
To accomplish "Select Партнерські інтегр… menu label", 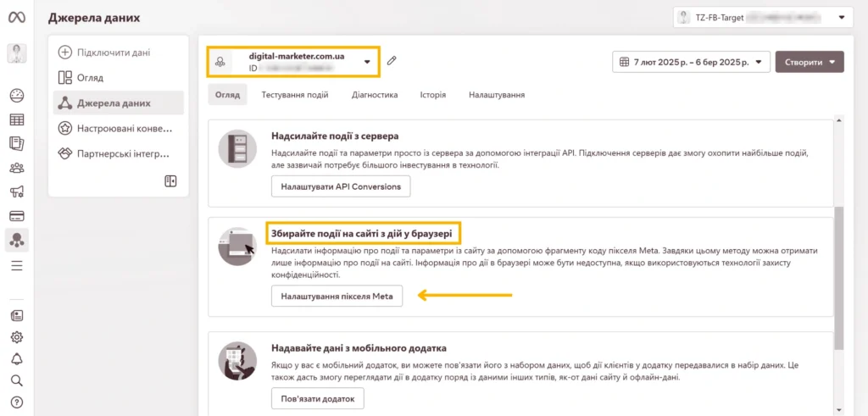I will (124, 153).
